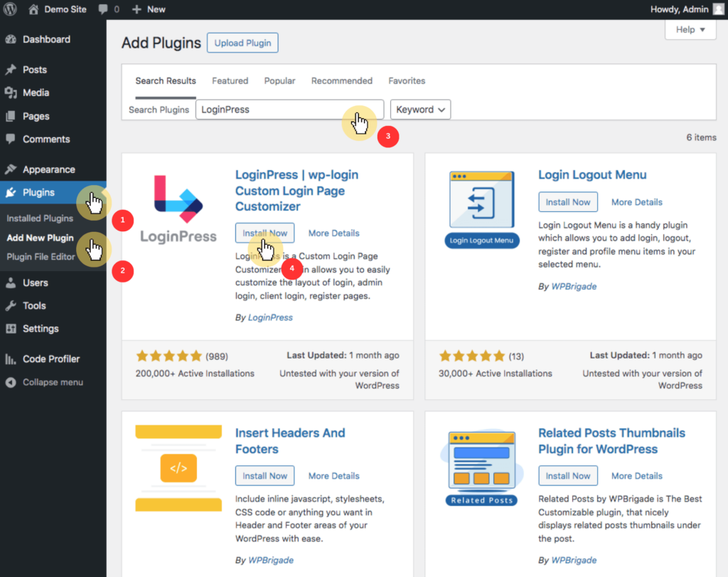Click the Users person icon
The image size is (728, 577).
pos(11,282)
